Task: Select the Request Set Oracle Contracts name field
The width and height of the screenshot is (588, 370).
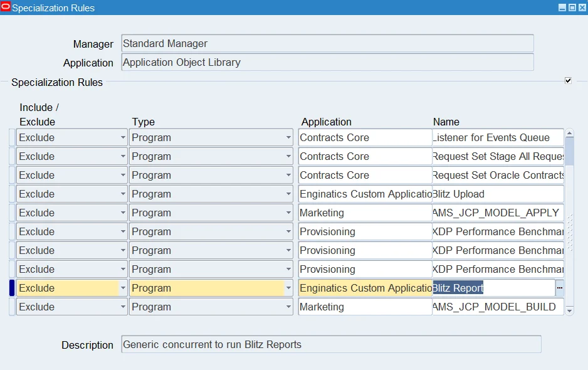Action: pos(498,175)
